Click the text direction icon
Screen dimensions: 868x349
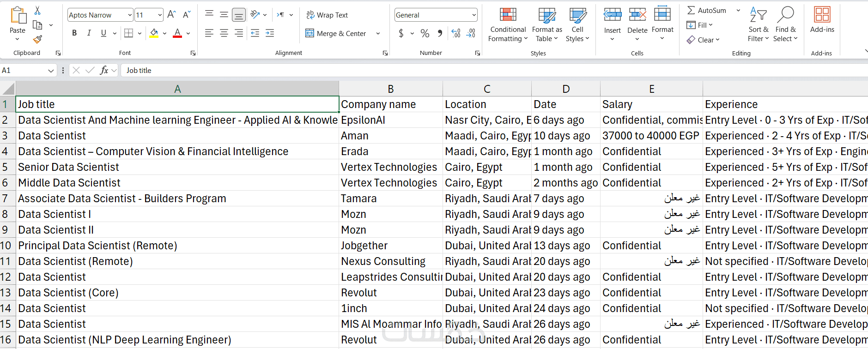pos(280,15)
